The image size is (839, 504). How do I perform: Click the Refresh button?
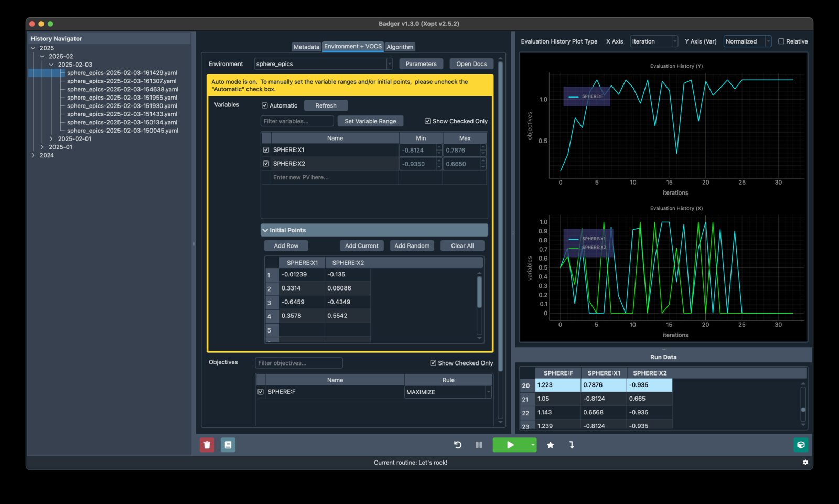(x=326, y=105)
